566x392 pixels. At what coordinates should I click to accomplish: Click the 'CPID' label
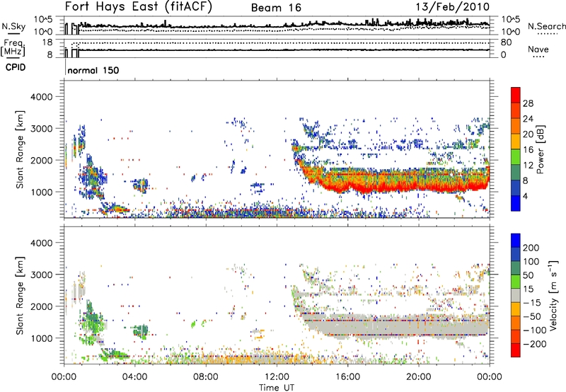point(16,67)
